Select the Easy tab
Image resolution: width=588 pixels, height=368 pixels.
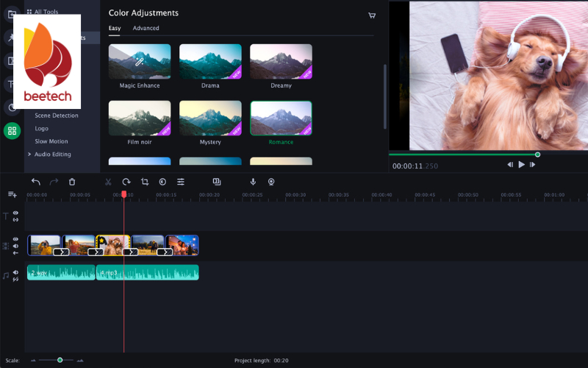[115, 28]
